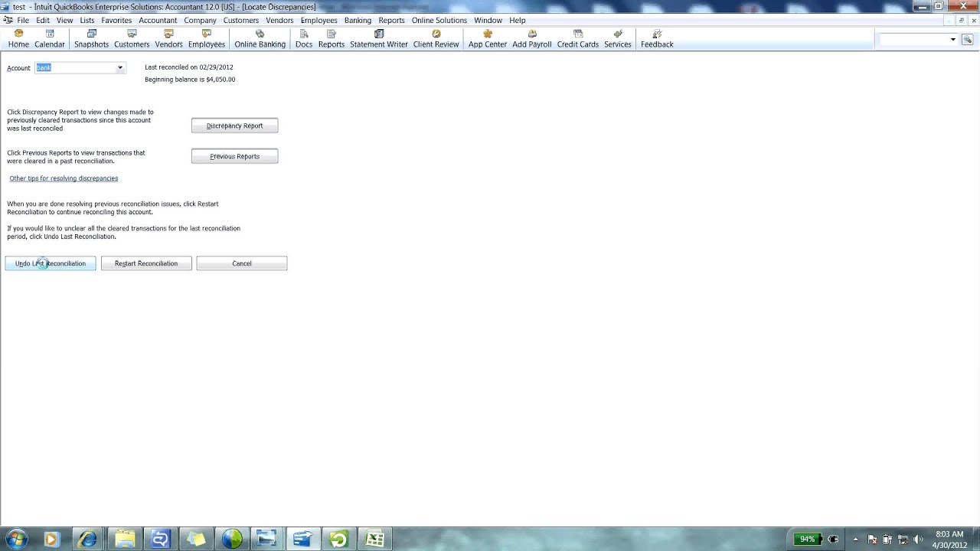This screenshot has height=551, width=980.
Task: Launch Internet Explorer from taskbar
Action: [87, 539]
